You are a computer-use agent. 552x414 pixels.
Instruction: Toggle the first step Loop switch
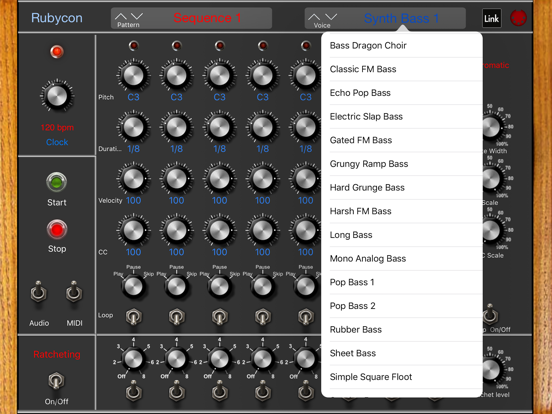click(133, 316)
